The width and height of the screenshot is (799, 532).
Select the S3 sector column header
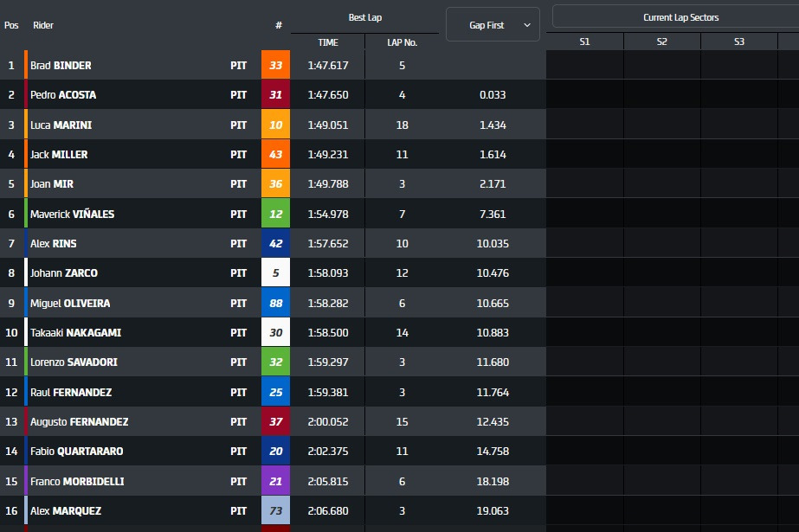738,42
